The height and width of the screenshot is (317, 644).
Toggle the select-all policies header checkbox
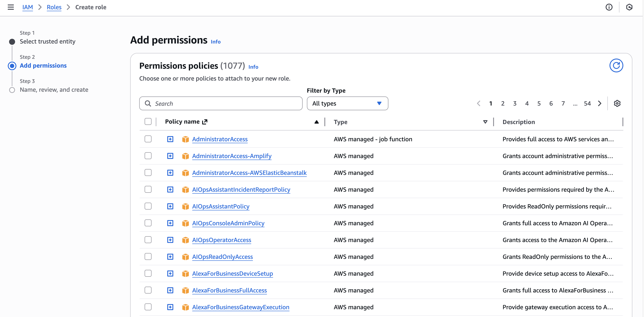148,122
